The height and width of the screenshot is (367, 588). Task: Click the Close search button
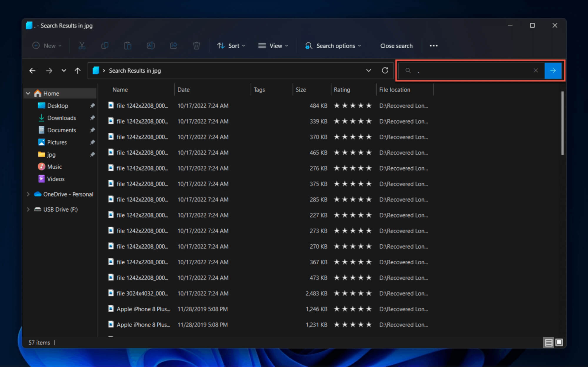(x=396, y=46)
